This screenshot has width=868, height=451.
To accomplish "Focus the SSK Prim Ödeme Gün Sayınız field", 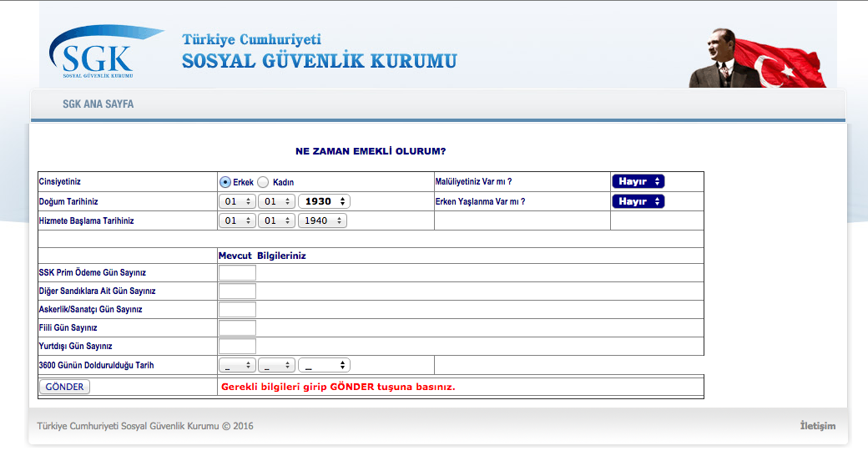I will click(237, 272).
